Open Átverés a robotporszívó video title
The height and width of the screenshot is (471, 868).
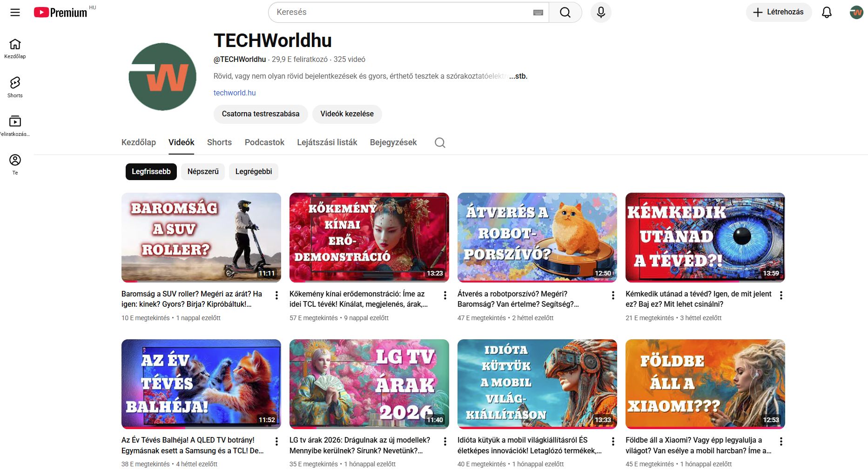pos(518,299)
